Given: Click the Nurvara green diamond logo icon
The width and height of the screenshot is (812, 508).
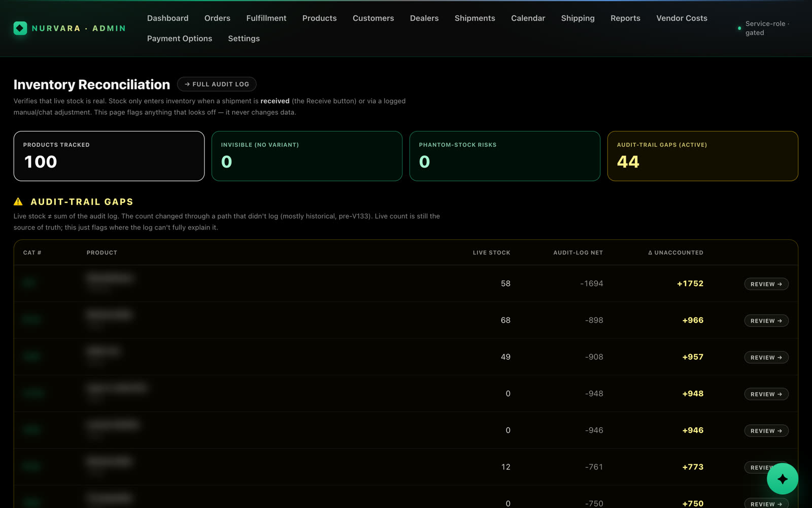Looking at the screenshot, I should pos(20,28).
